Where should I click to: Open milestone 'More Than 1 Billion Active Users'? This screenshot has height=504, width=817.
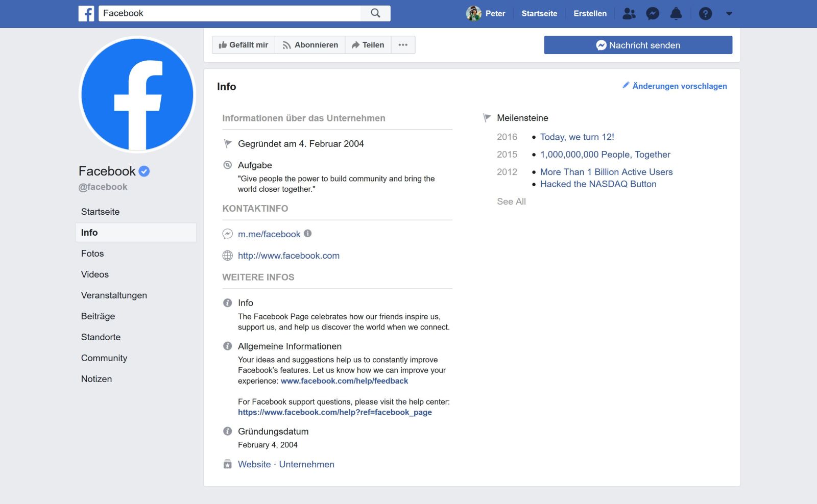(606, 172)
